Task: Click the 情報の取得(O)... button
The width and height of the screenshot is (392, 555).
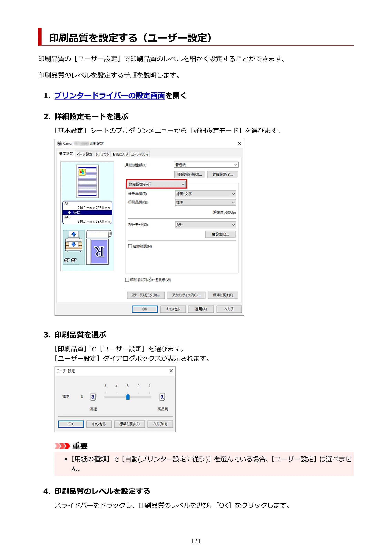Action: pos(189,175)
